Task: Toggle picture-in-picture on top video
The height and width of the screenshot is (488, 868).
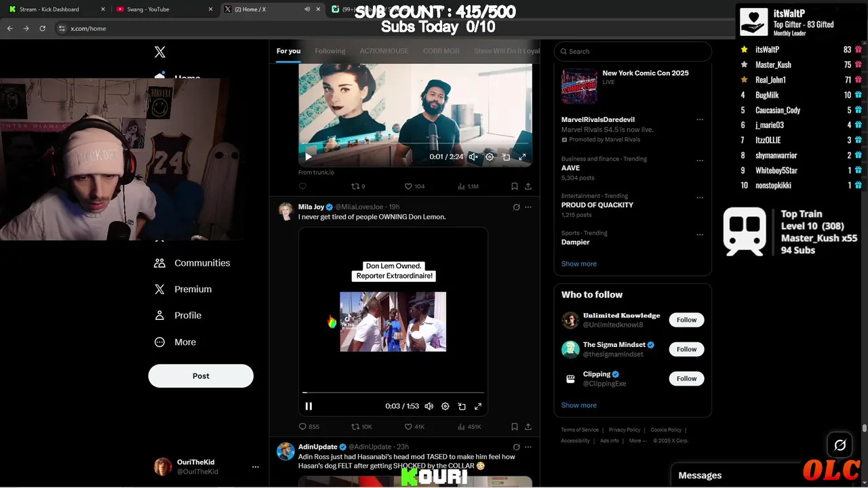Action: click(x=506, y=157)
